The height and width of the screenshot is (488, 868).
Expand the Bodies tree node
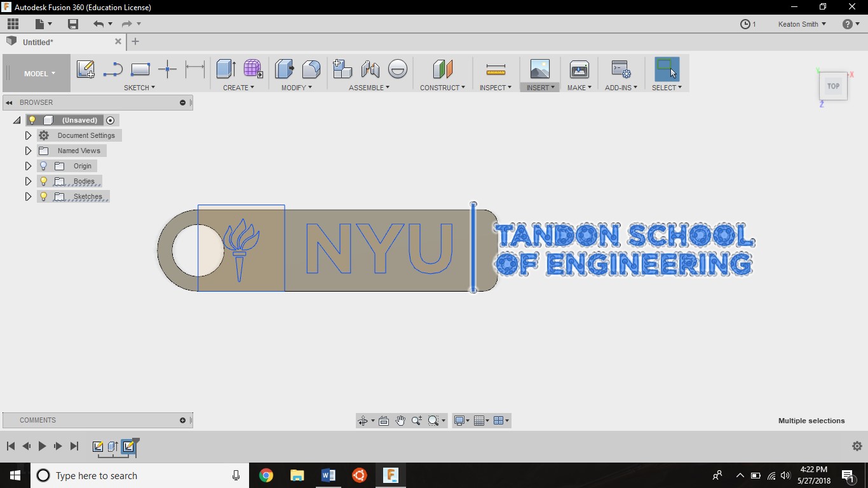[x=28, y=181]
